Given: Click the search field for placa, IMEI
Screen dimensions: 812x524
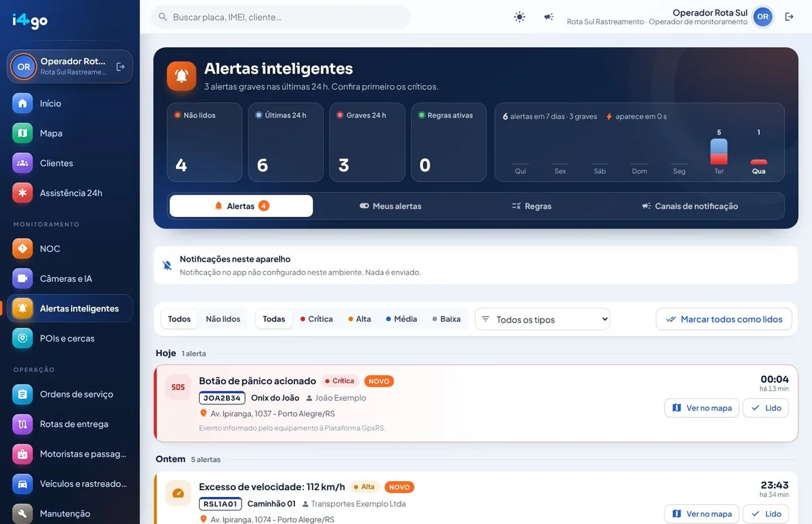Looking at the screenshot, I should [x=281, y=17].
